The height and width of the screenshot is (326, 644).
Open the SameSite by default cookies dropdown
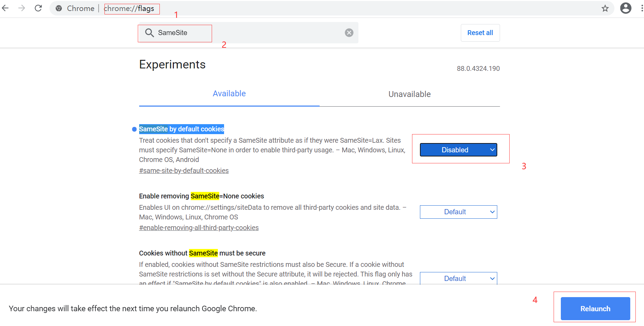458,150
